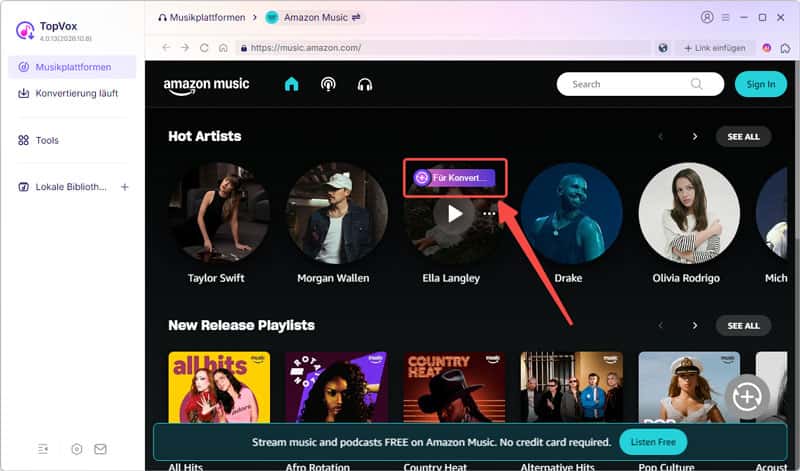Screen dimensions: 800x471
Task: Click the Für Konvert... purple button
Action: click(454, 178)
